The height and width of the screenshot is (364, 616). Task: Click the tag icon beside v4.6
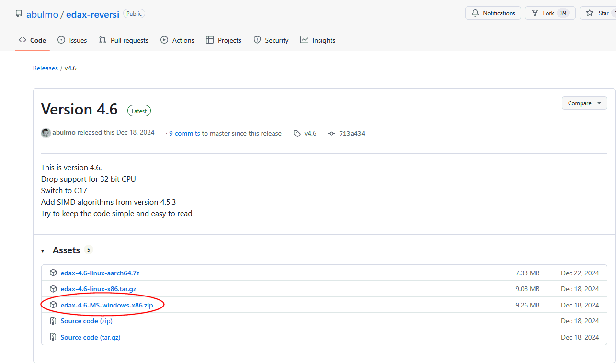[x=297, y=134]
